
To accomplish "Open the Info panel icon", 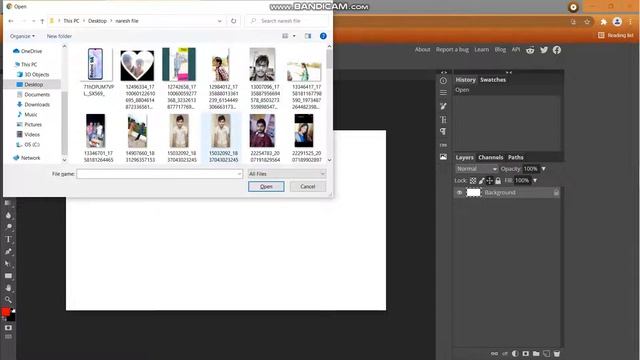I will point(443,81).
